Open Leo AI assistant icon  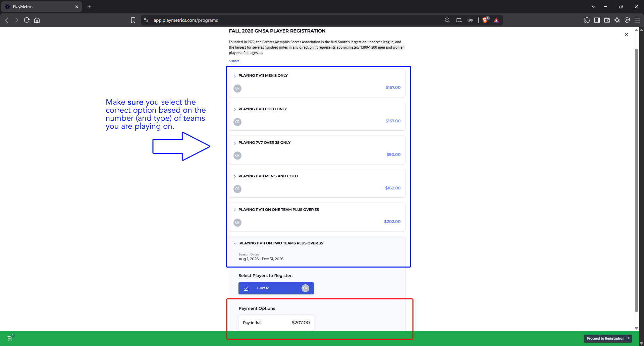(617, 20)
